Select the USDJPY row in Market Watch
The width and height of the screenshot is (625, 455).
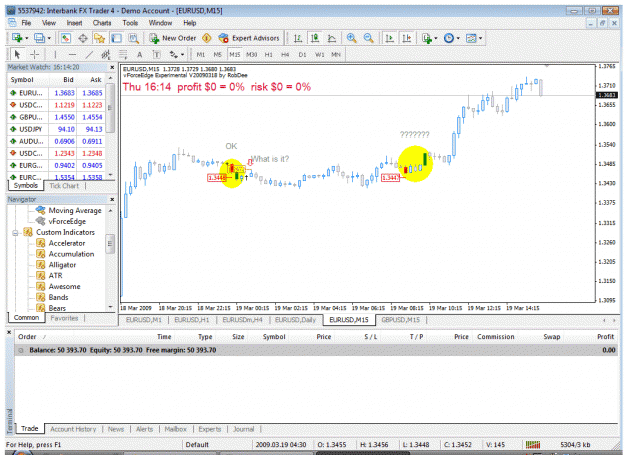[57, 129]
